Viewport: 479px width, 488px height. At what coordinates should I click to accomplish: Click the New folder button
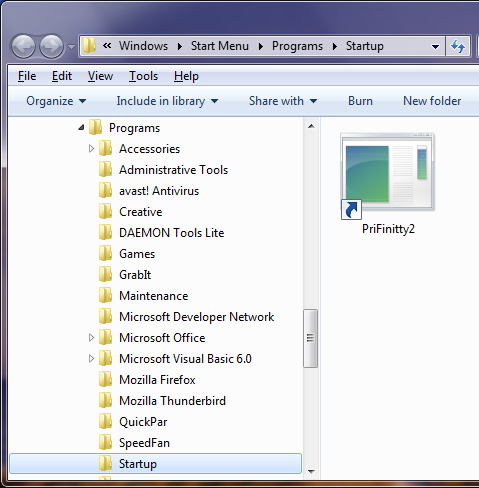[x=432, y=101]
